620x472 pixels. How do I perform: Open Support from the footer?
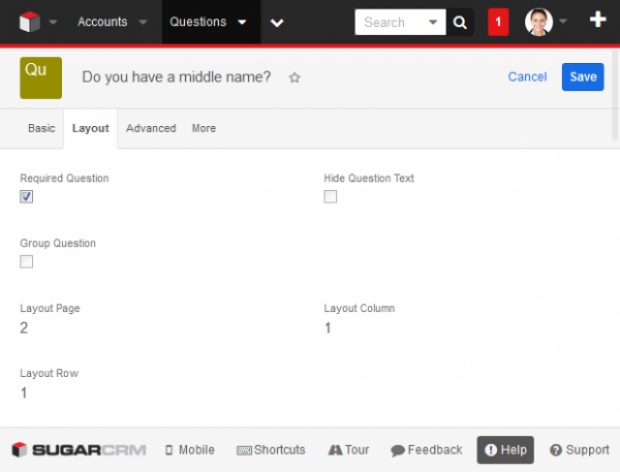580,450
